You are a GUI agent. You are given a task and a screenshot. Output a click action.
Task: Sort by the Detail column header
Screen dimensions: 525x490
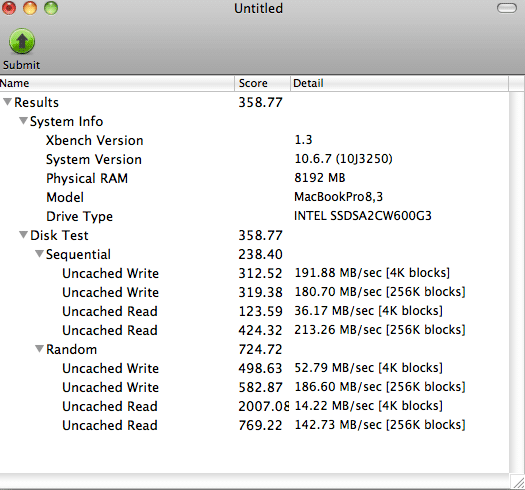[399, 83]
